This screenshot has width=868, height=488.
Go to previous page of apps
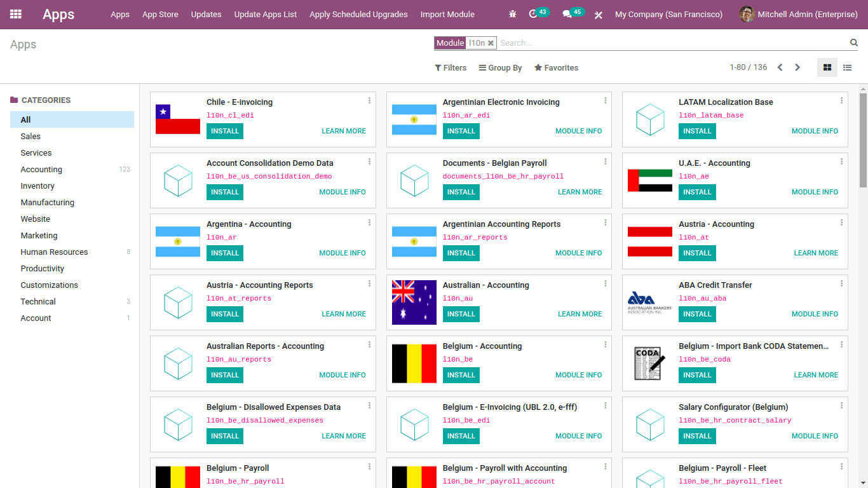780,67
